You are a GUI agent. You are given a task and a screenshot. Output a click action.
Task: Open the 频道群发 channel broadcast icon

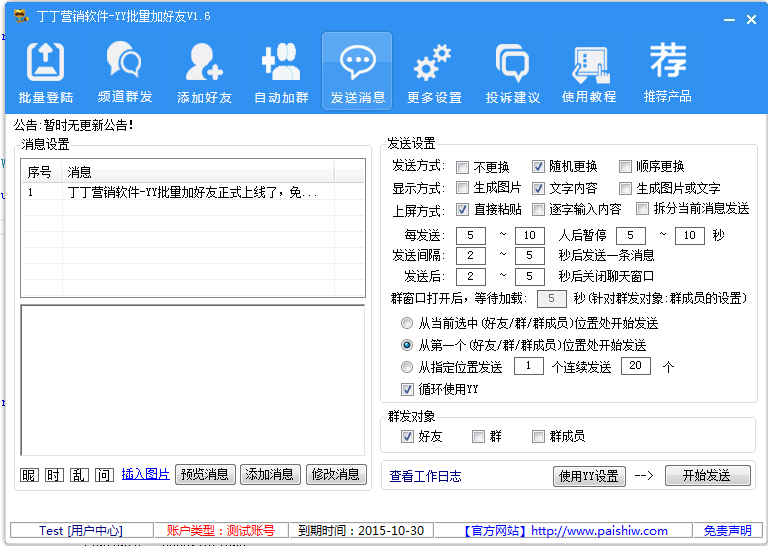124,72
